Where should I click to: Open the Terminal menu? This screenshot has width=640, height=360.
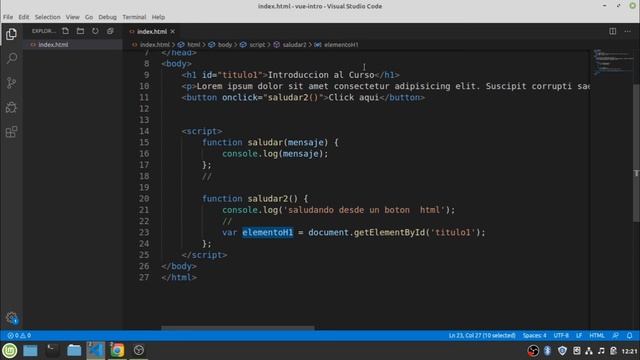134,17
